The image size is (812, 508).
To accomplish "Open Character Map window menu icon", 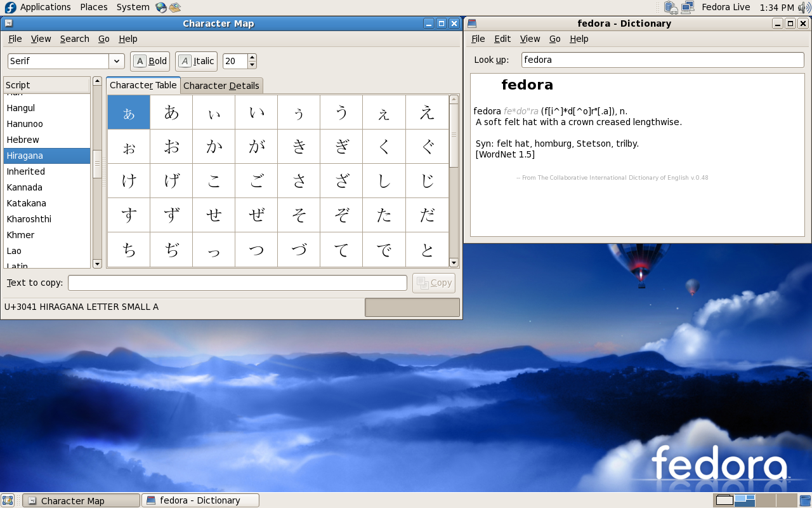I will [8, 23].
